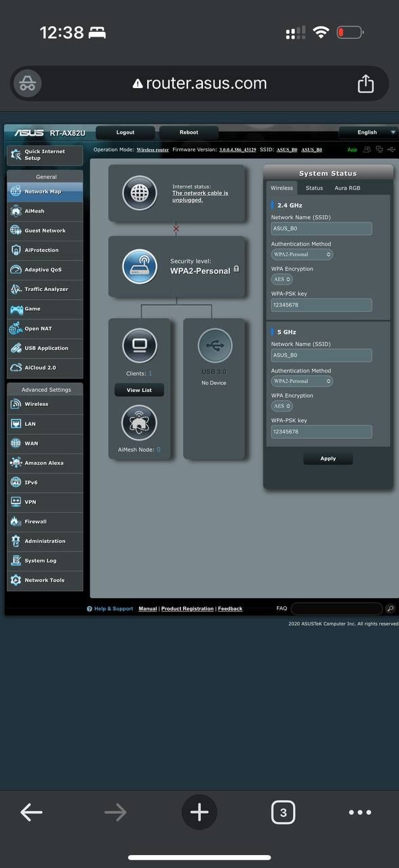This screenshot has height=868, width=399.
Task: Click the Wireless router operation mode link
Action: click(153, 149)
